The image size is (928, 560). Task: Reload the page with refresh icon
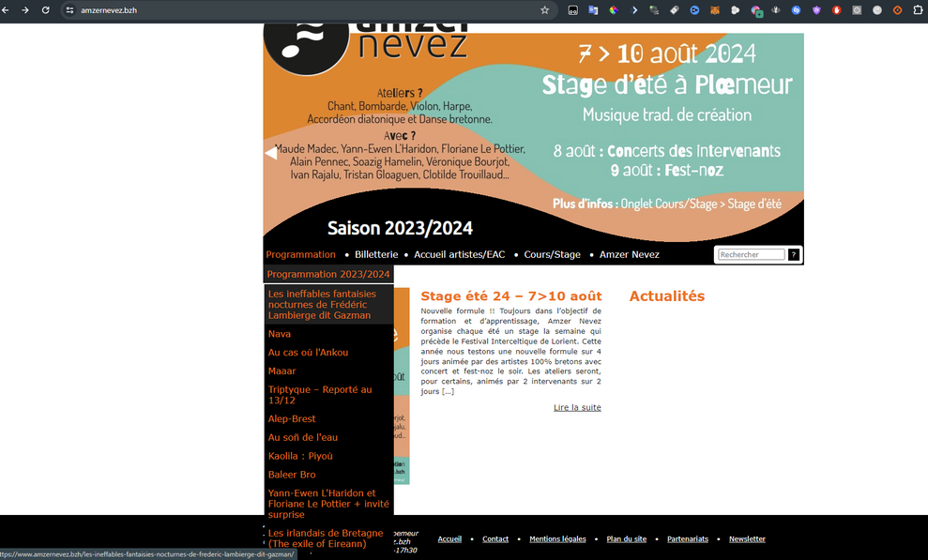tap(45, 10)
